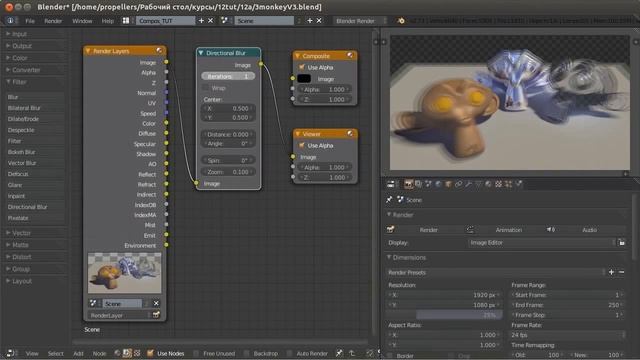Select texture nodes tree type icon
This screenshot has width=640, height=360.
137,353
